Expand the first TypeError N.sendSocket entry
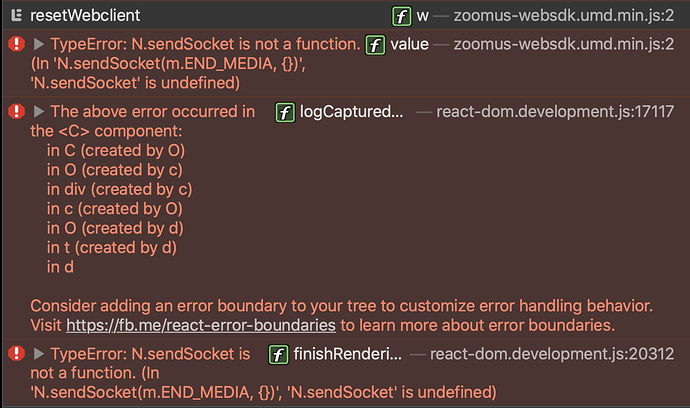 pyautogui.click(x=39, y=44)
